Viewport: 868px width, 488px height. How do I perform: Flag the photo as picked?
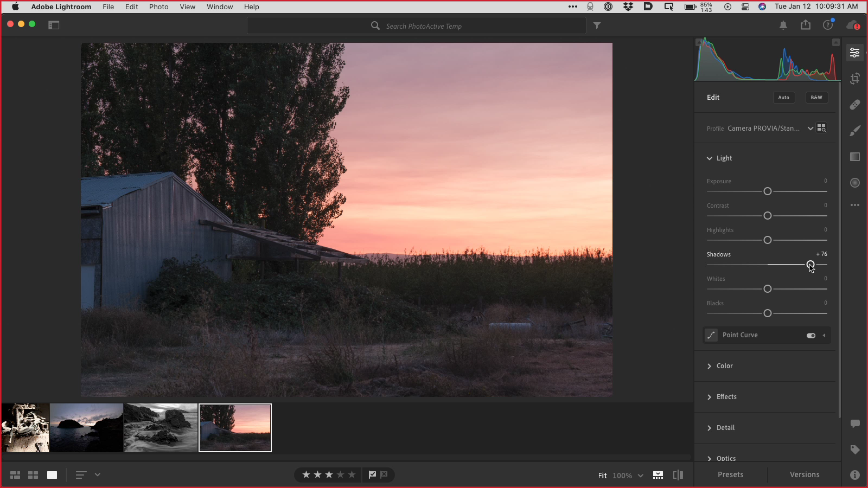pos(372,474)
